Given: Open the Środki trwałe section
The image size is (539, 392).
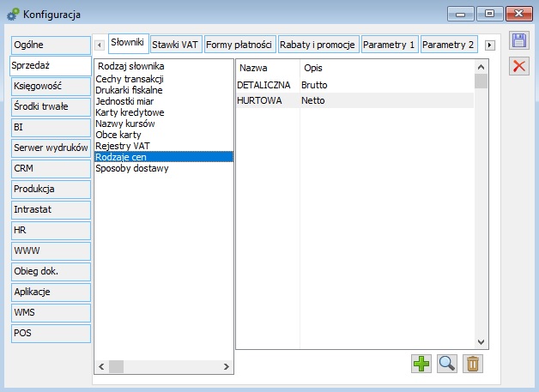Looking at the screenshot, I should (x=51, y=107).
